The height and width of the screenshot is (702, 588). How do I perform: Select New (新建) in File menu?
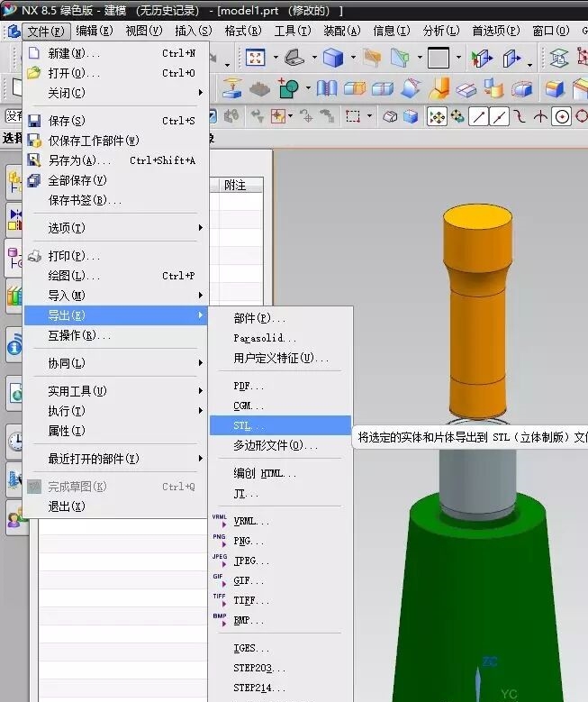tap(115, 53)
